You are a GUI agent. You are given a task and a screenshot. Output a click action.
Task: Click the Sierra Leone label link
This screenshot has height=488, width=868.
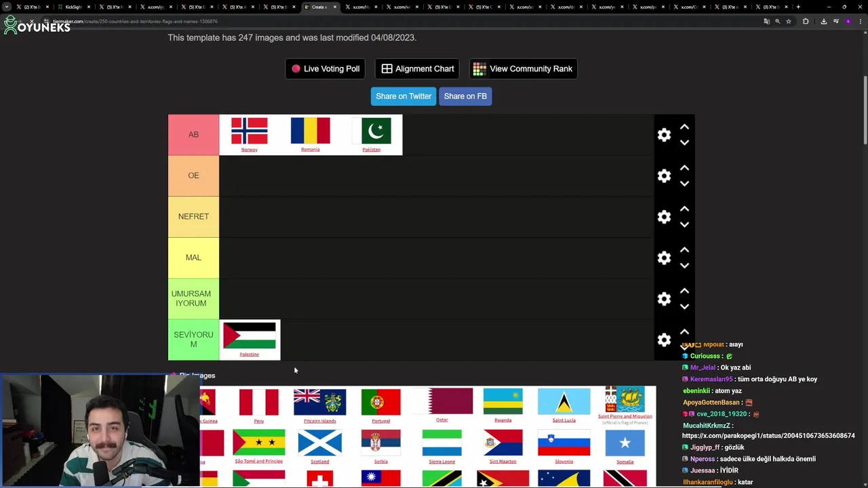pos(441,462)
